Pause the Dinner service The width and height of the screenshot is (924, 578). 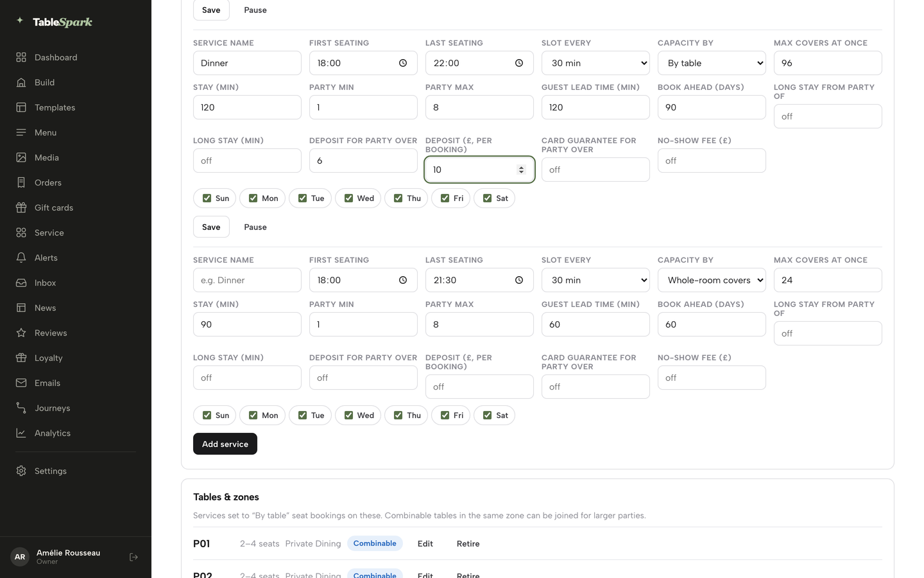(x=255, y=227)
